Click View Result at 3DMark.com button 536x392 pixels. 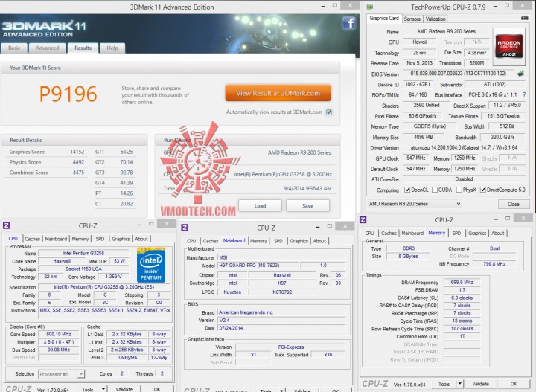point(278,93)
